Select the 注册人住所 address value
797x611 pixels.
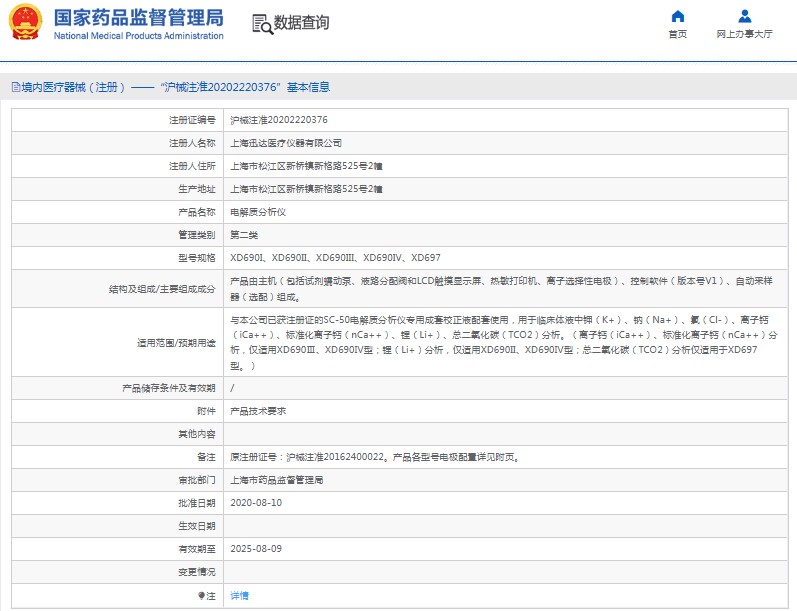click(x=306, y=166)
